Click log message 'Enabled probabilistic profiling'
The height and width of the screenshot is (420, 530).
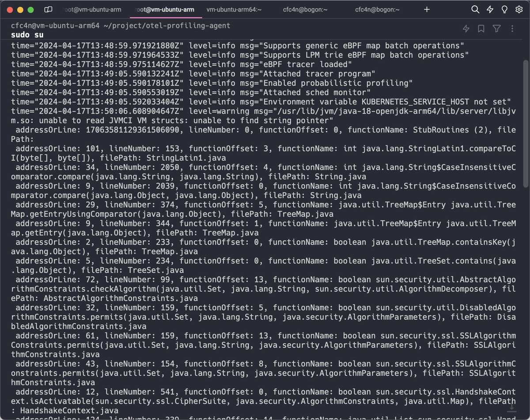click(x=335, y=83)
